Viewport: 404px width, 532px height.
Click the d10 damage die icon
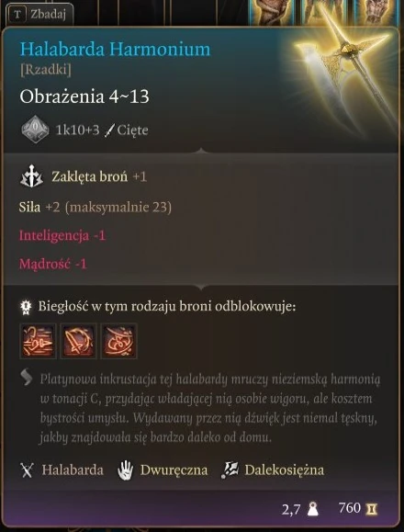tap(35, 130)
